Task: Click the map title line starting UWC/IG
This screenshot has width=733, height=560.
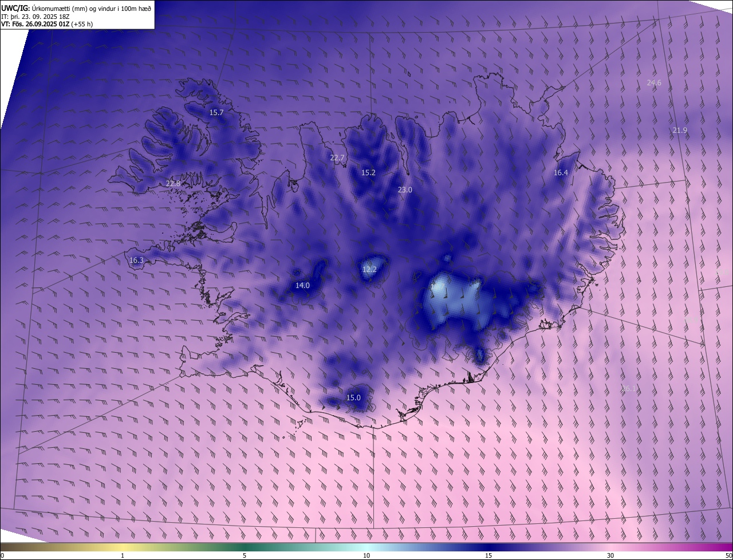Action: (76, 7)
